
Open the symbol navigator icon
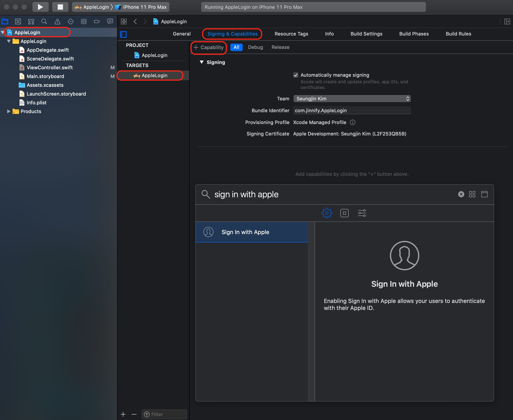31,21
